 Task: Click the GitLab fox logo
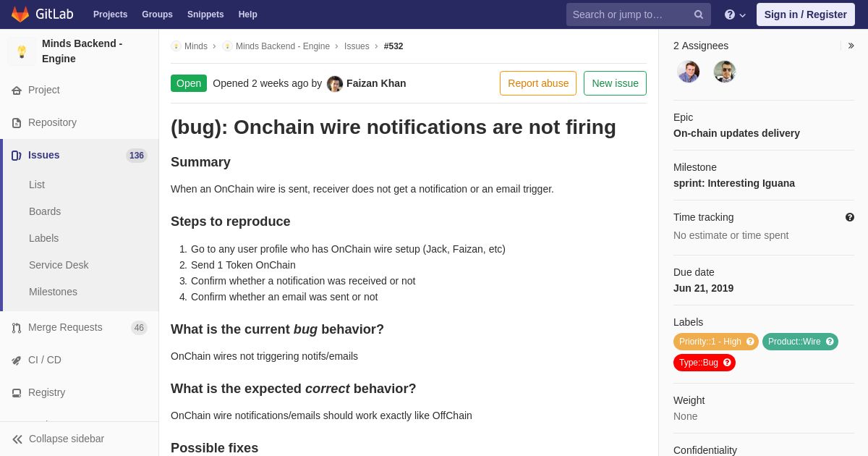tap(20, 14)
